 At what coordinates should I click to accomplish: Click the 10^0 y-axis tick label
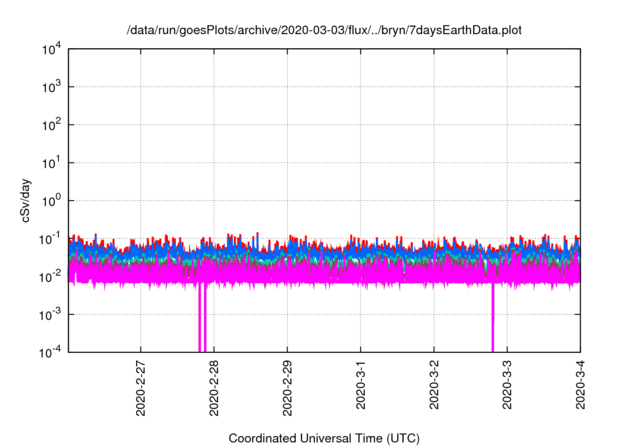coord(52,201)
